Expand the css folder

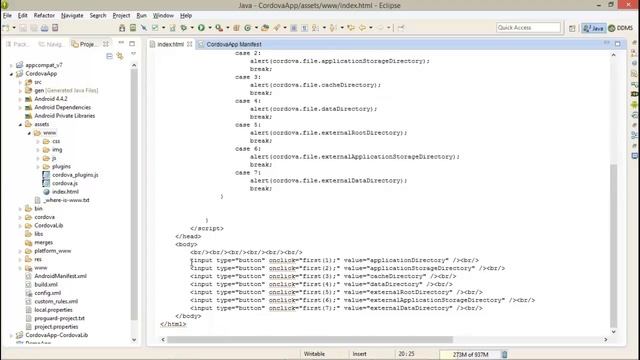pyautogui.click(x=38, y=141)
